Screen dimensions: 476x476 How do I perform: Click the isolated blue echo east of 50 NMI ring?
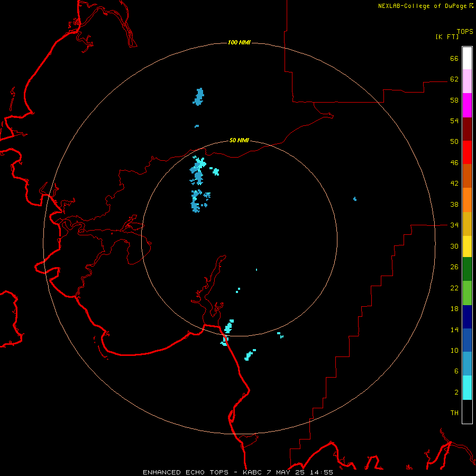tap(355, 199)
